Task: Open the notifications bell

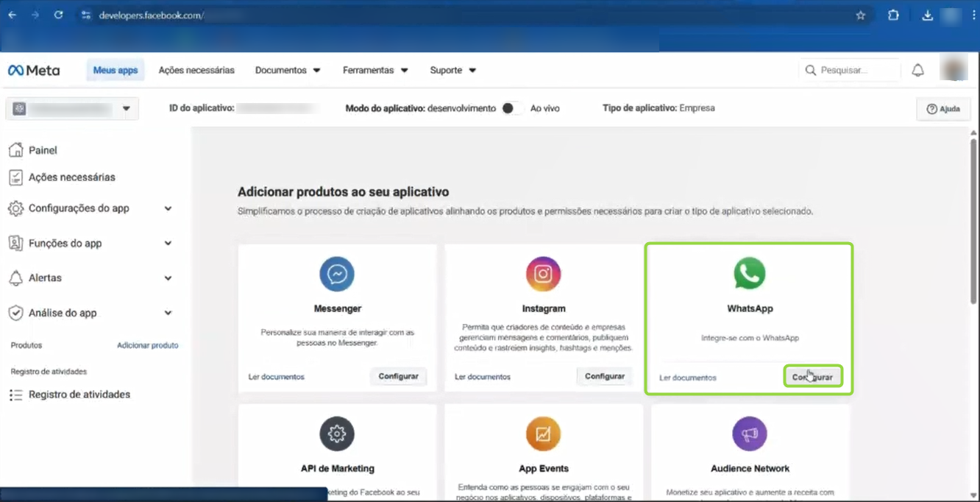Action: tap(917, 71)
